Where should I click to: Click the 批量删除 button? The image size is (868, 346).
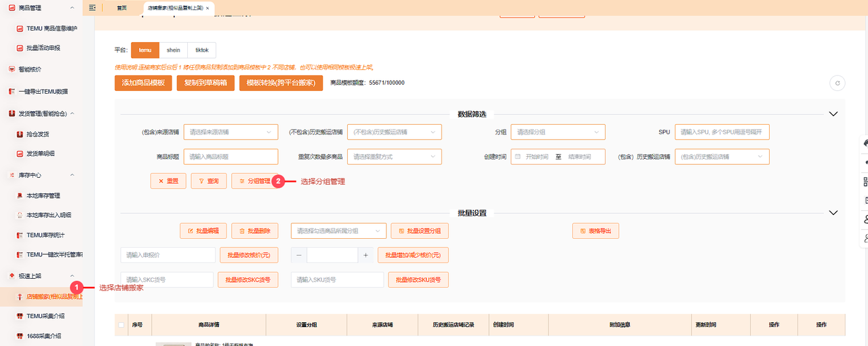(254, 231)
